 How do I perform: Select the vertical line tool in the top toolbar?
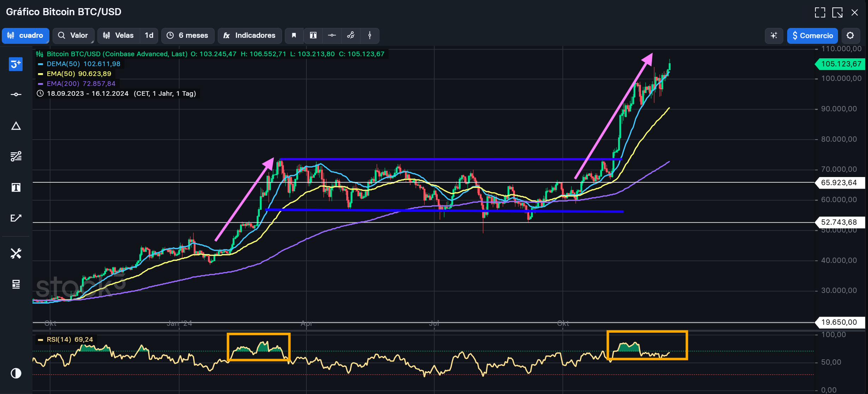point(370,35)
